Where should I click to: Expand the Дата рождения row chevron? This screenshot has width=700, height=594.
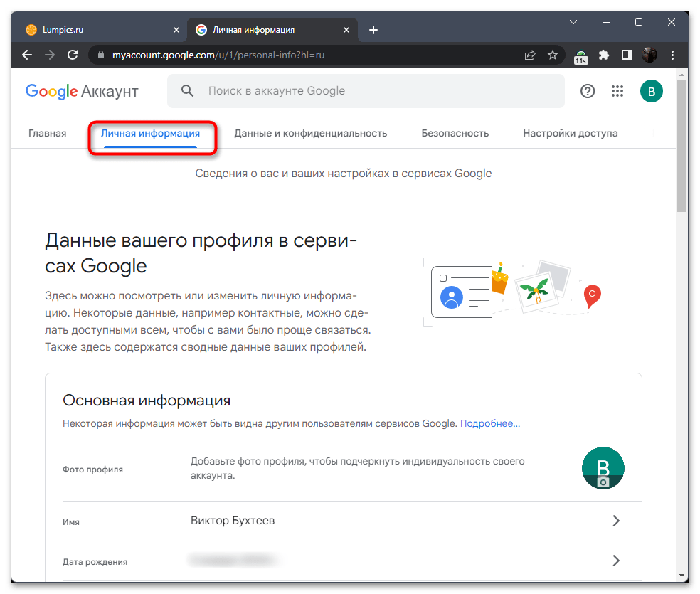pyautogui.click(x=616, y=560)
